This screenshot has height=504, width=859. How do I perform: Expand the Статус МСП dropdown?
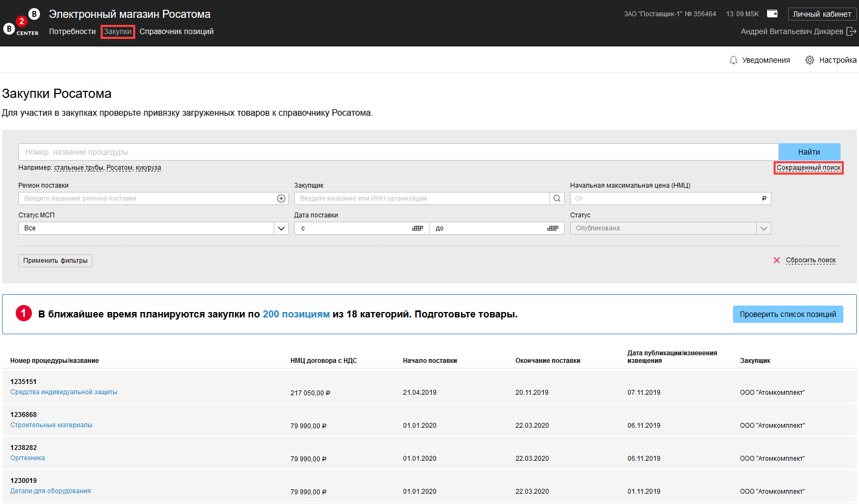click(x=281, y=228)
